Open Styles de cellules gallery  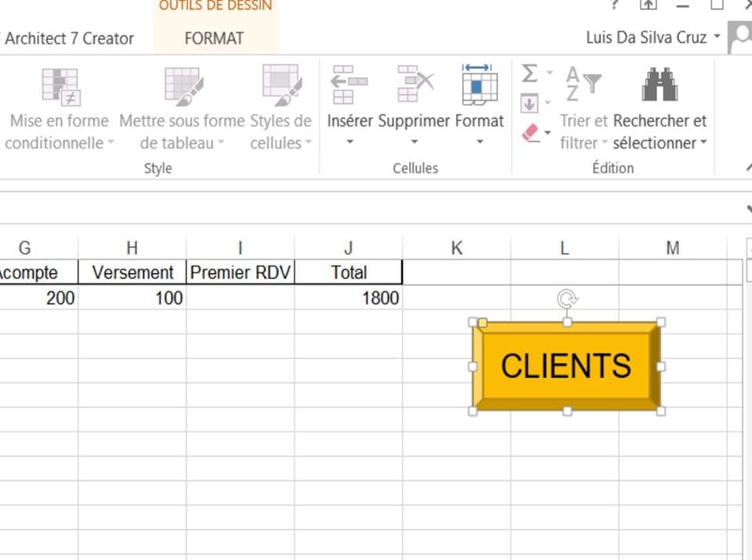(281, 109)
